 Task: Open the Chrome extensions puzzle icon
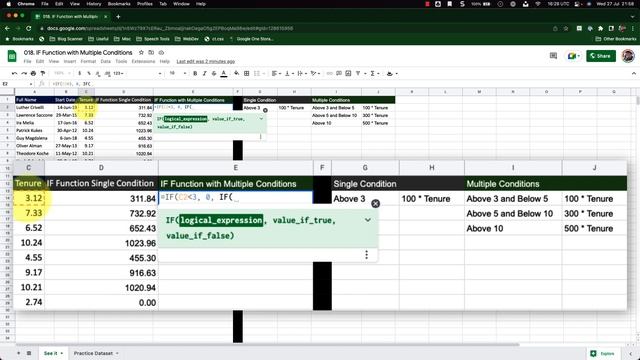[600, 29]
